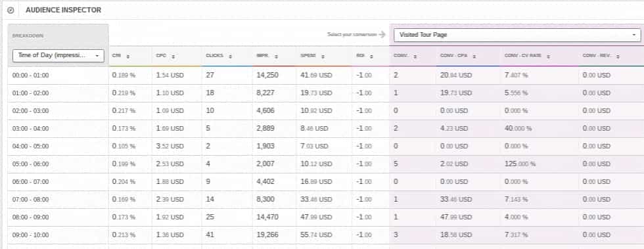The height and width of the screenshot is (249, 644).
Task: Sort by the CLICKS column arrows
Action: (230, 57)
